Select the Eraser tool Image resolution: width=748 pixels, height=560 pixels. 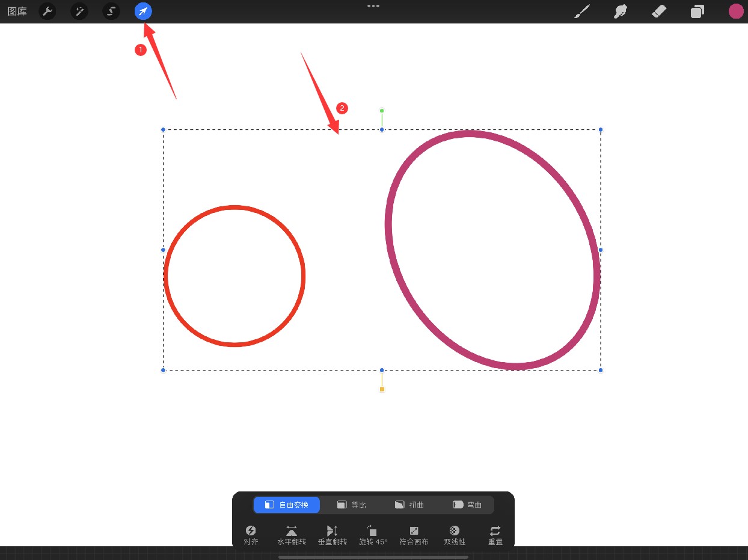[659, 11]
